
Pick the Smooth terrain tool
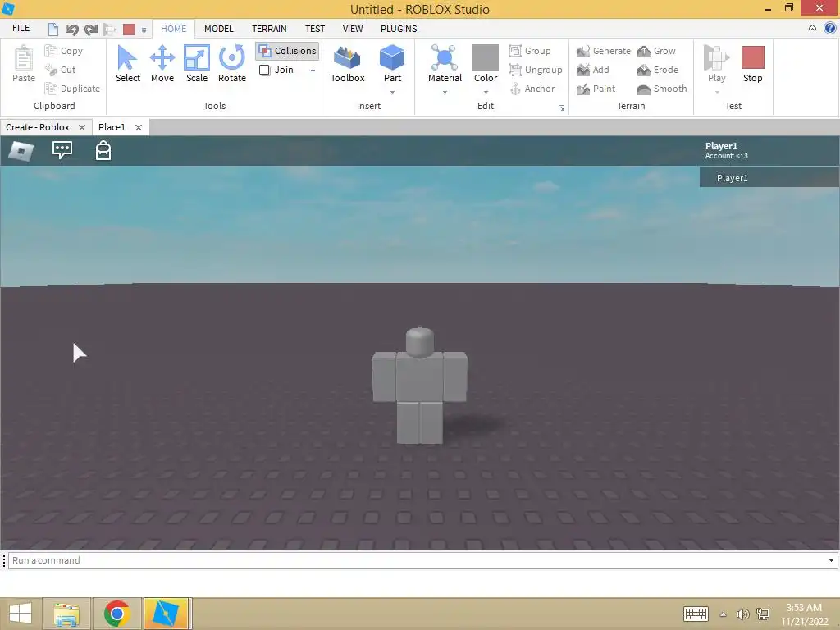tap(662, 89)
